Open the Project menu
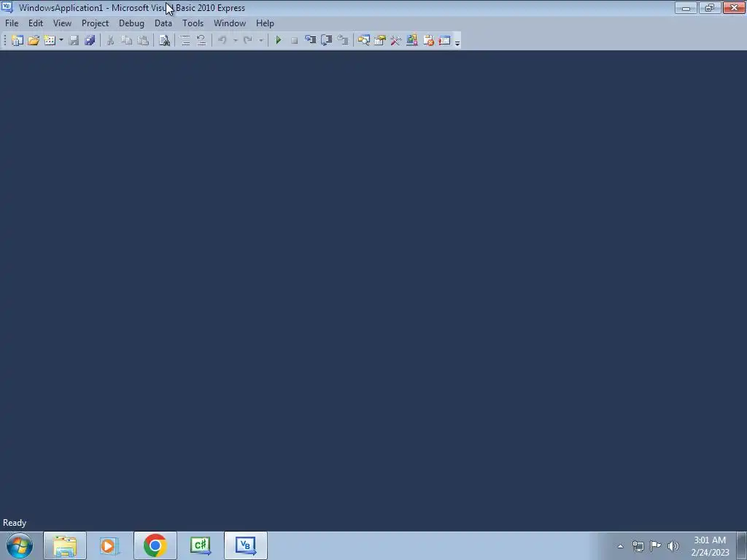 pos(96,23)
